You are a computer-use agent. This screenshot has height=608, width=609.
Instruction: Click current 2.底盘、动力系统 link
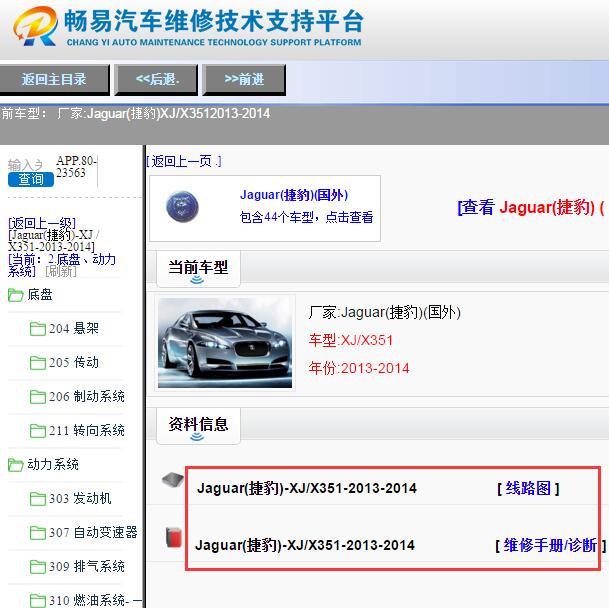click(61, 265)
